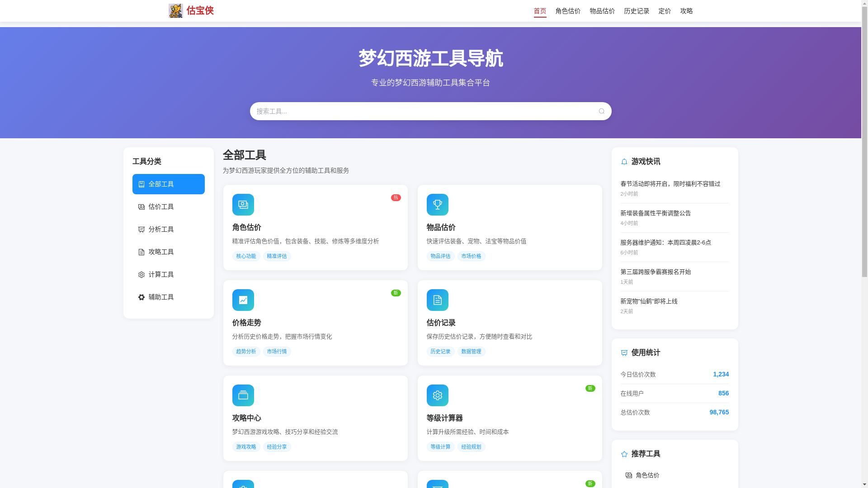Viewport: 868px width, 488px height.
Task: Click the 使用统计 chart icon
Action: coord(624,353)
